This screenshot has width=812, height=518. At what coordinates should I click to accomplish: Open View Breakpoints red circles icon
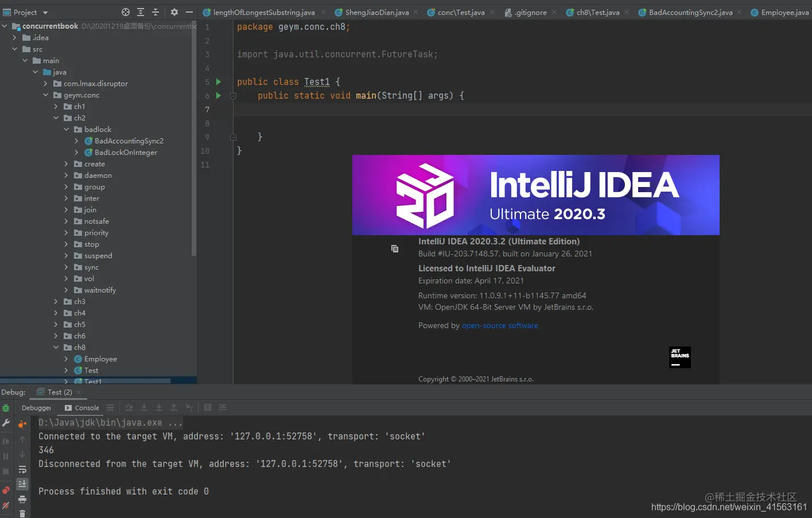(x=6, y=490)
